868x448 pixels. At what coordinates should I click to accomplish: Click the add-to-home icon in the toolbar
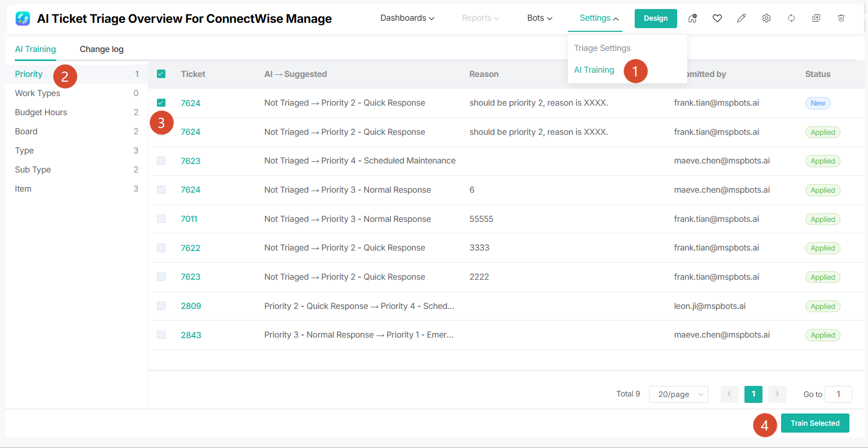[x=692, y=18]
